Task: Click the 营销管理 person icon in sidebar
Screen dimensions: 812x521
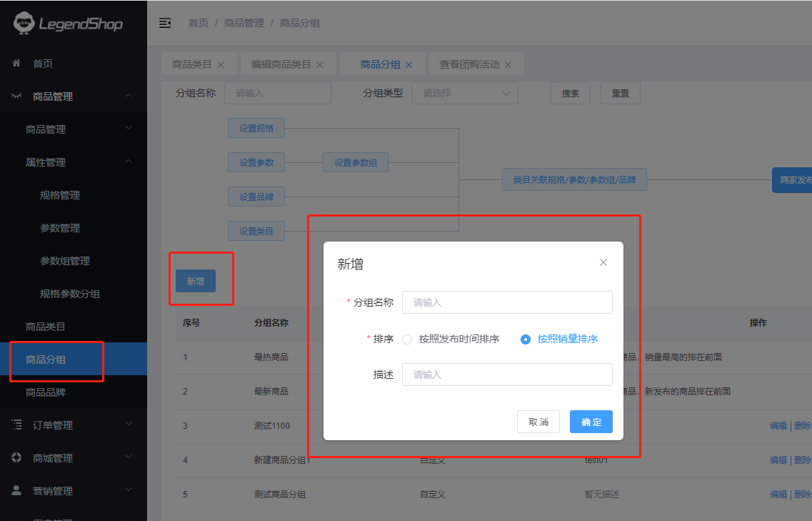Action: (x=16, y=491)
